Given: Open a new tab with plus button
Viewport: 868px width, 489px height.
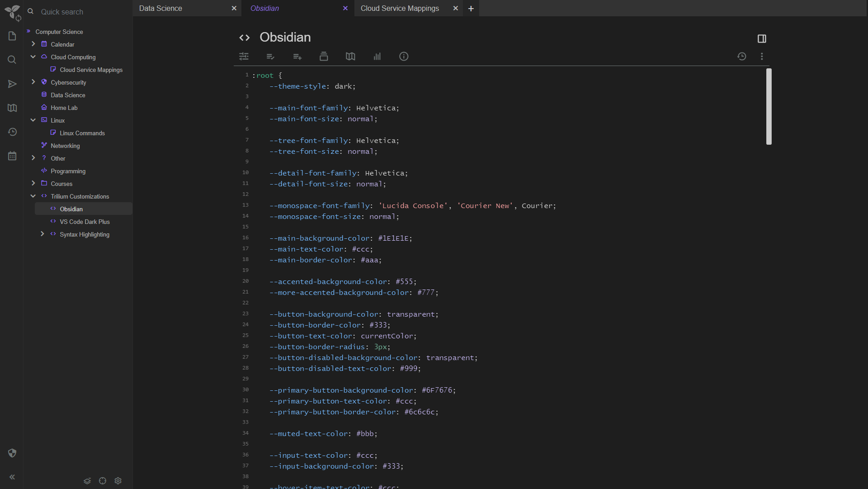Looking at the screenshot, I should tap(471, 8).
